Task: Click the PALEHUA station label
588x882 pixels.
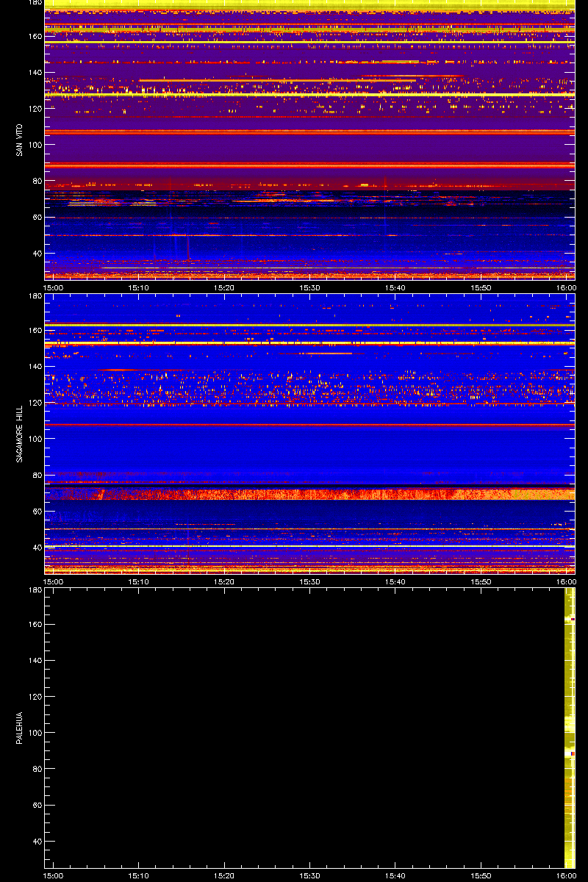Action: coord(20,728)
